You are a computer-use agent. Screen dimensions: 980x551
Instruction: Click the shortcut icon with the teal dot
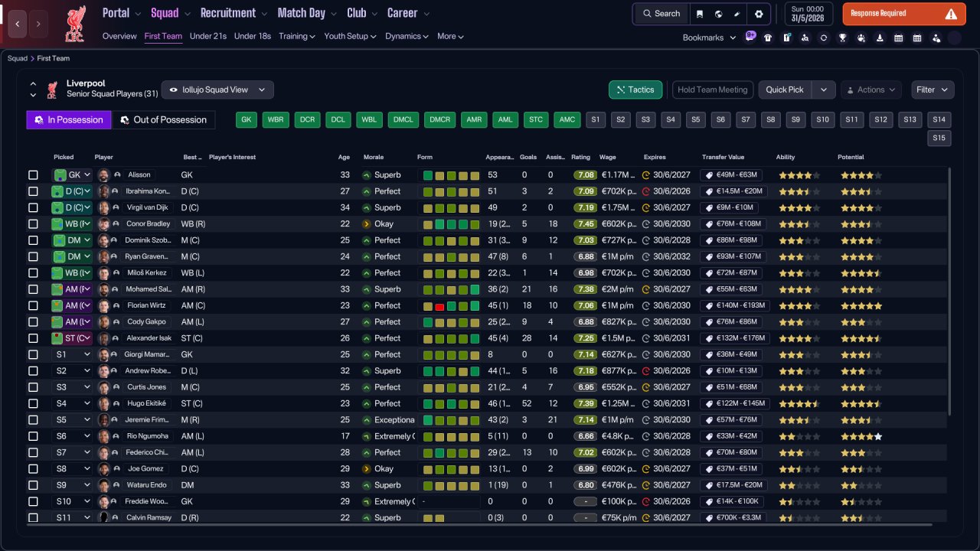coord(786,37)
